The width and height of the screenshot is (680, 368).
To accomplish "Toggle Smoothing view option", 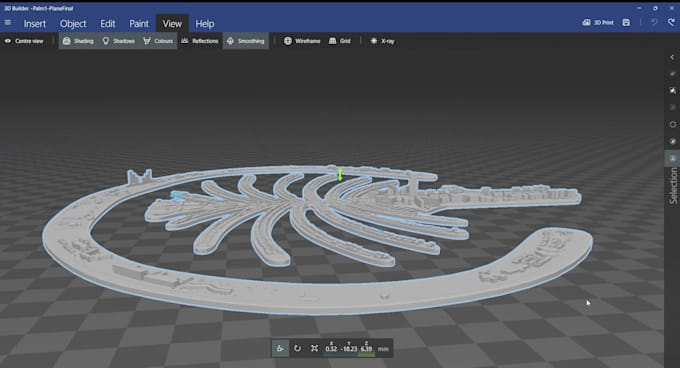I will tap(246, 41).
